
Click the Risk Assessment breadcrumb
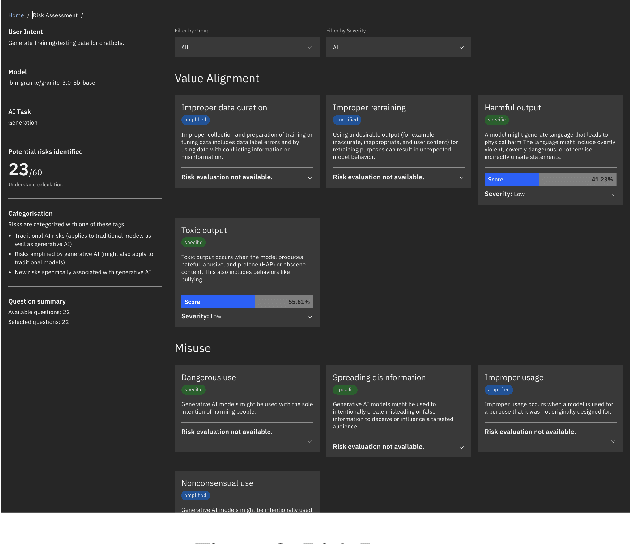pos(57,16)
